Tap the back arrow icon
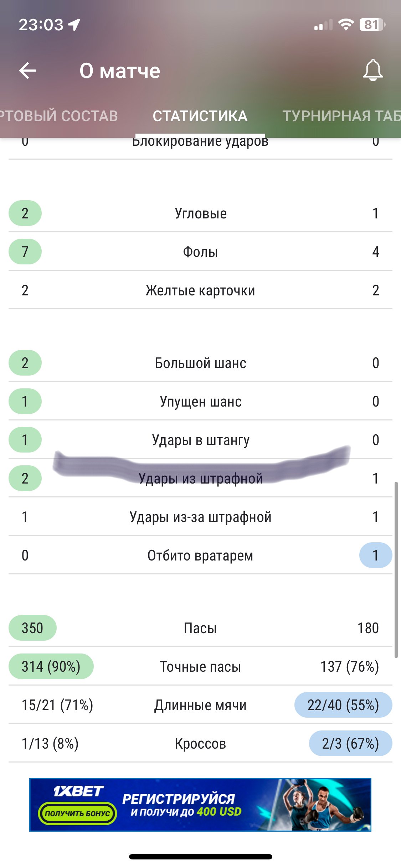The height and width of the screenshot is (868, 401). (28, 71)
